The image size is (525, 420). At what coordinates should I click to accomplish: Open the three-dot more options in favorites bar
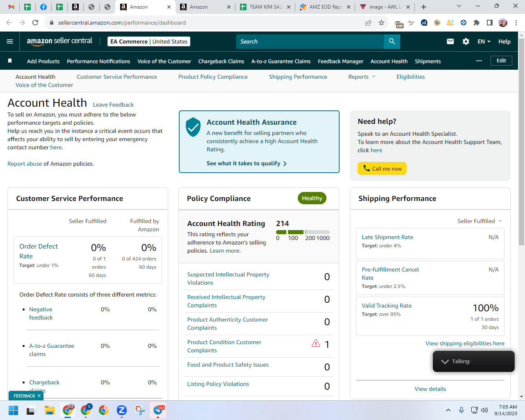point(479,61)
